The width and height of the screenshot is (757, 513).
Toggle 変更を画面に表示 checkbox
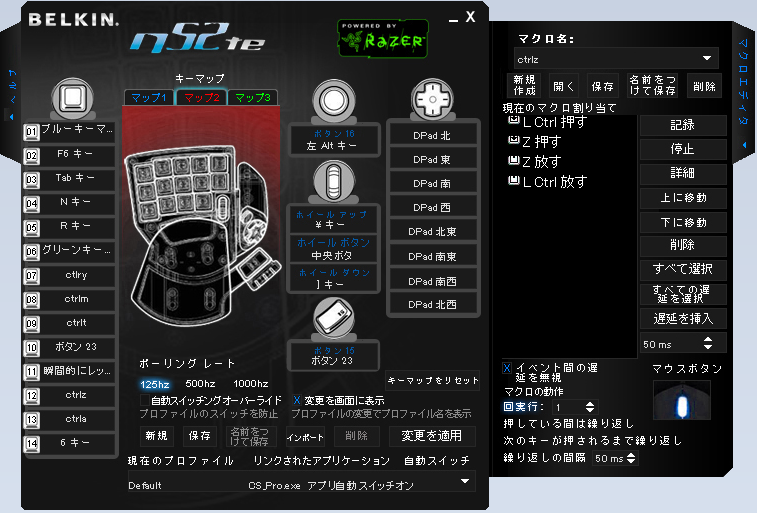pos(296,400)
